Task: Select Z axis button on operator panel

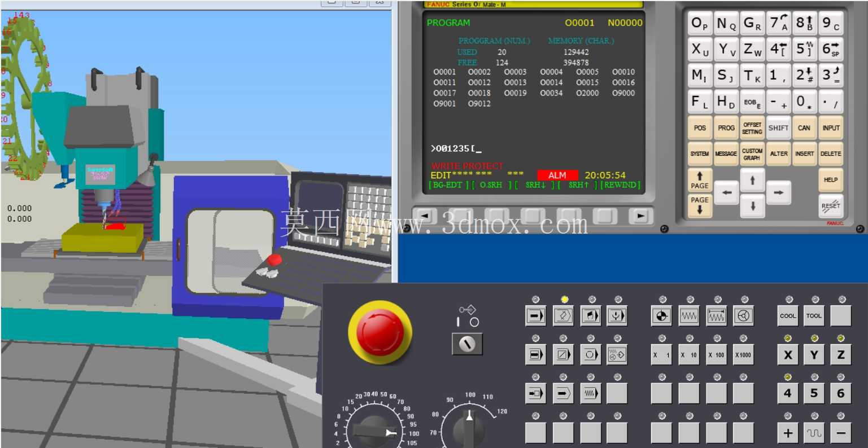Action: pos(841,355)
